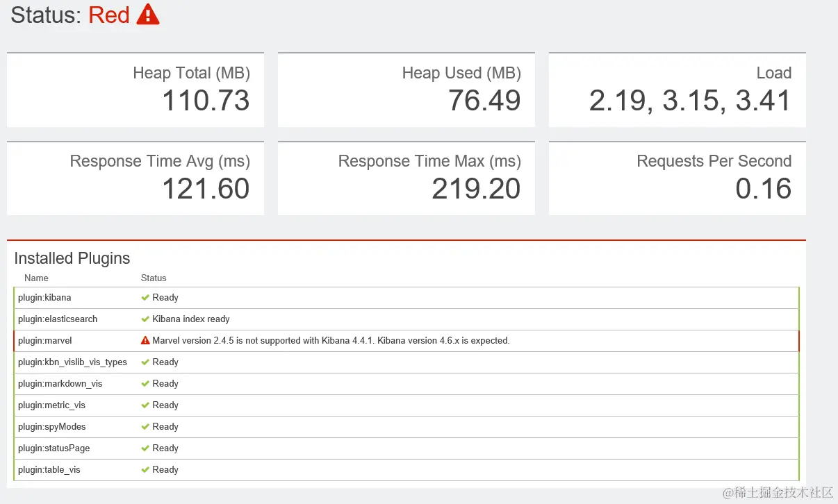Click the 76.49 heap used value
This screenshot has width=838, height=504.
click(484, 101)
